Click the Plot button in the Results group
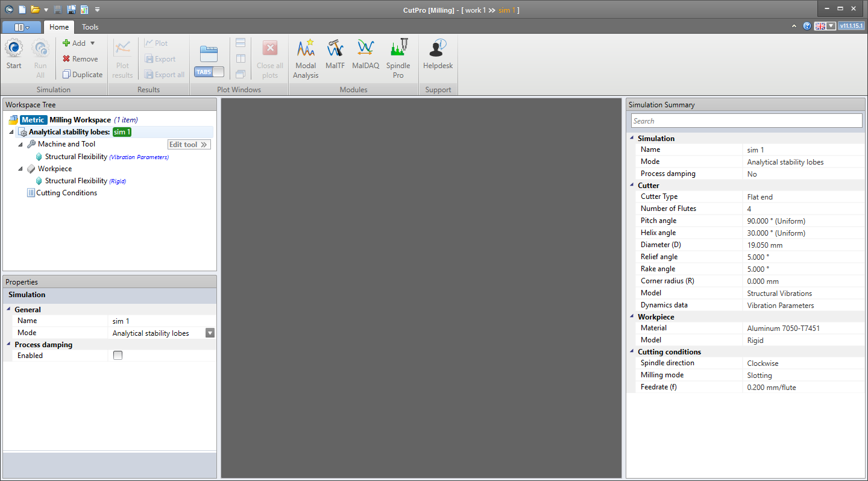 156,43
